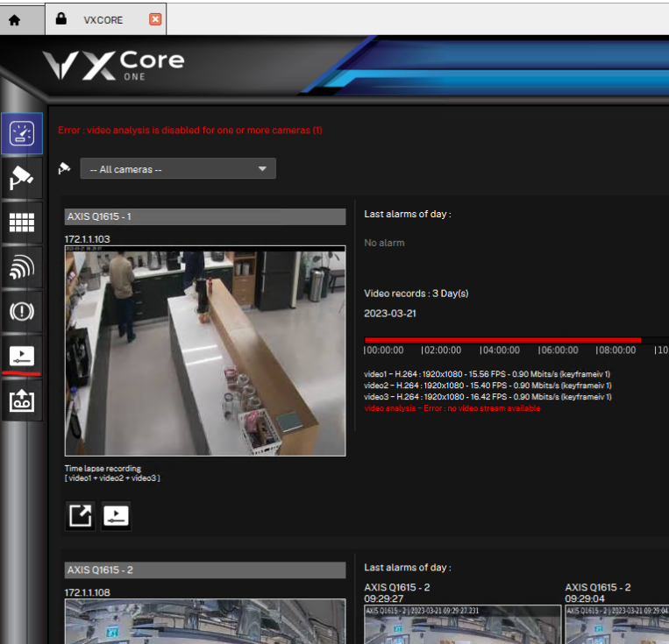Open the alarms sidebar icon
Screen dimensions: 669x644
[22, 311]
